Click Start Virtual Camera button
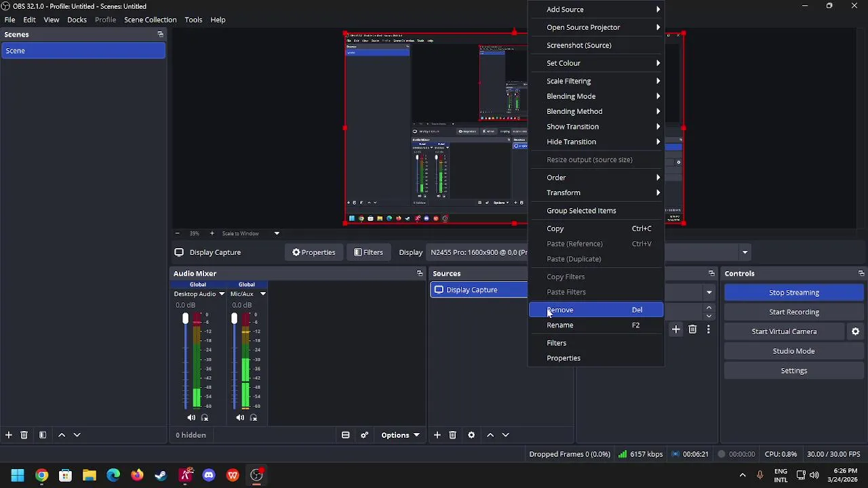The width and height of the screenshot is (868, 488). 784,331
